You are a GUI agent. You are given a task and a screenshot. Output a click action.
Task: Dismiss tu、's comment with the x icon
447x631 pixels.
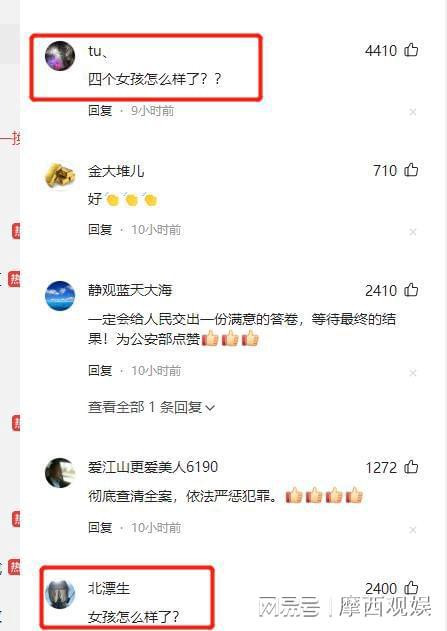(413, 112)
